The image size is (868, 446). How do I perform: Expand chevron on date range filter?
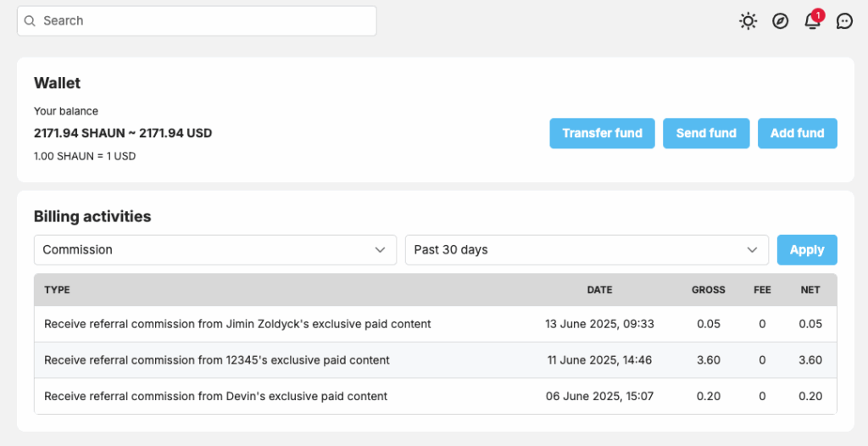pyautogui.click(x=752, y=250)
